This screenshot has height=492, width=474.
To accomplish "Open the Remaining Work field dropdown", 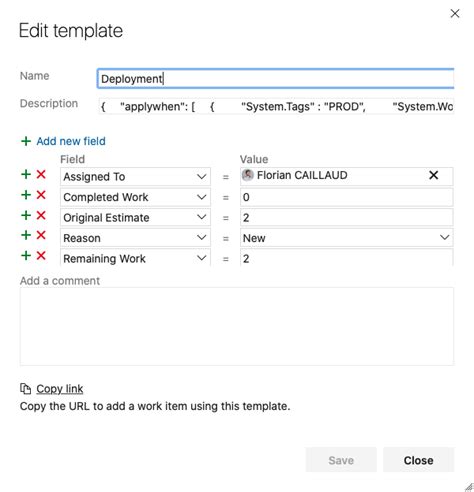I will click(201, 258).
